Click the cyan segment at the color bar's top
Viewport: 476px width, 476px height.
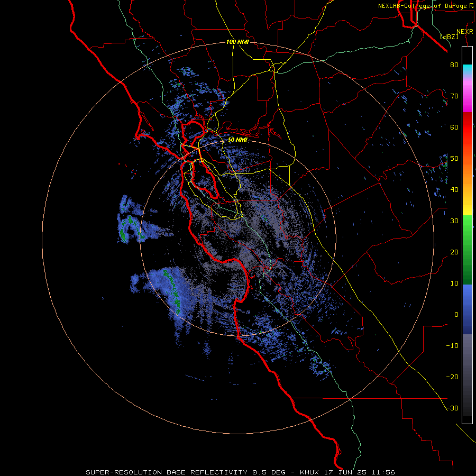(x=467, y=69)
